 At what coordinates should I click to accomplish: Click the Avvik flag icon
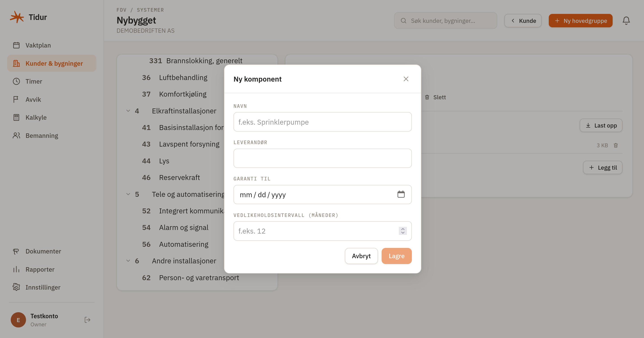16,100
